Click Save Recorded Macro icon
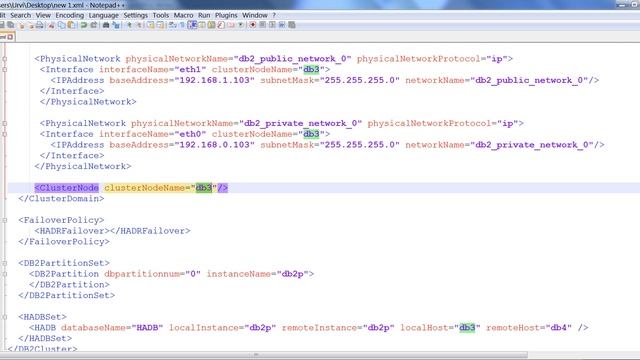The image size is (640, 360). 291,25
